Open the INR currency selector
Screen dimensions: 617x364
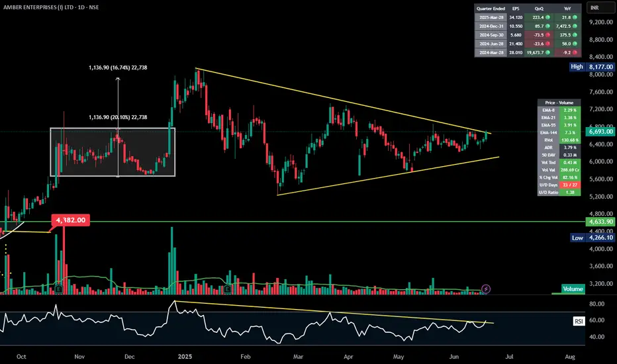point(600,8)
